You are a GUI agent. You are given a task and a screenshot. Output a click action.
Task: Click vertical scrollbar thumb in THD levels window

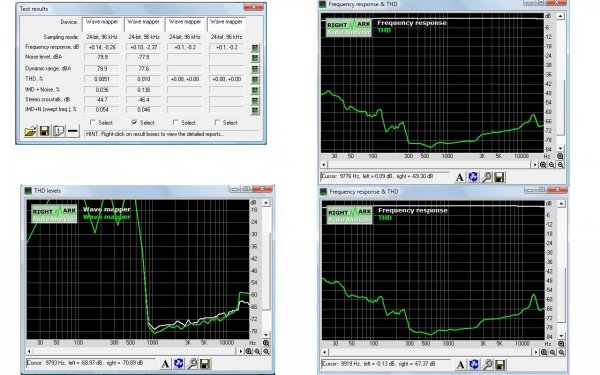(267, 270)
